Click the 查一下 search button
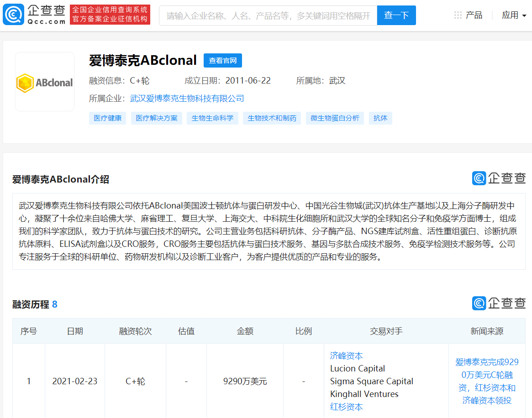Screen dimensions: 532x418 pyautogui.click(x=396, y=15)
